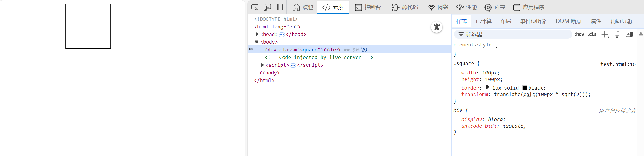The image size is (644, 156).
Task: Select the html lang="en" node
Action: pos(277,27)
